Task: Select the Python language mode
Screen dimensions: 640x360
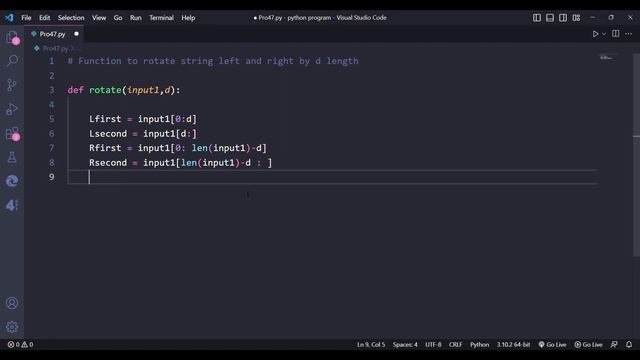Action: click(x=479, y=344)
